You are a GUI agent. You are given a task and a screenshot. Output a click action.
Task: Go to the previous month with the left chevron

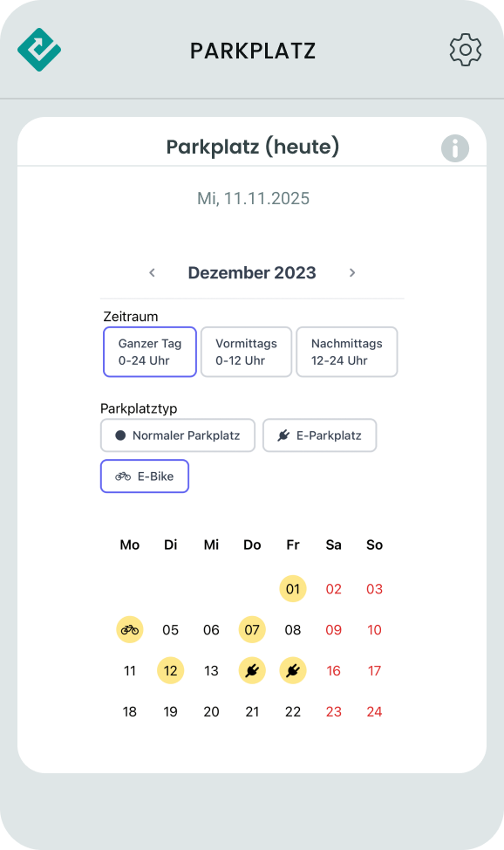pos(152,272)
